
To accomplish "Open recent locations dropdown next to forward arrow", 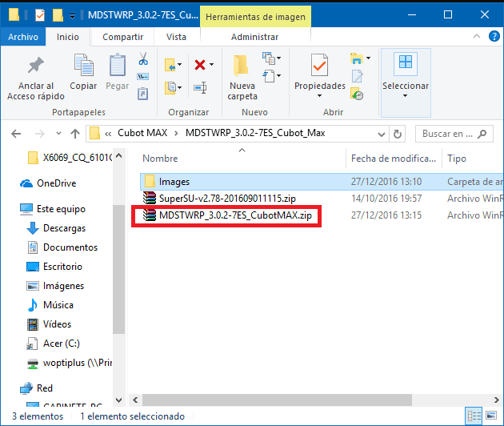I will point(58,133).
